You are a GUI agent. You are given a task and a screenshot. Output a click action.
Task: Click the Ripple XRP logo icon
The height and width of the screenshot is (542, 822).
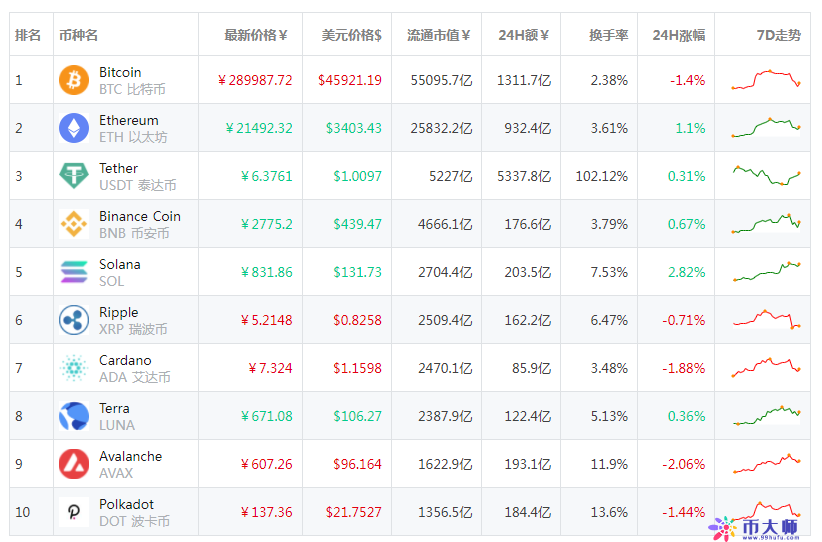74,320
